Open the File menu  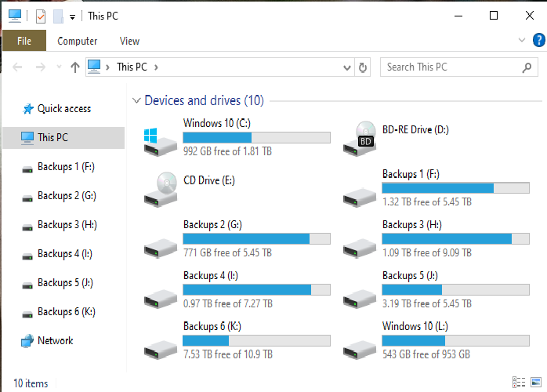(24, 41)
